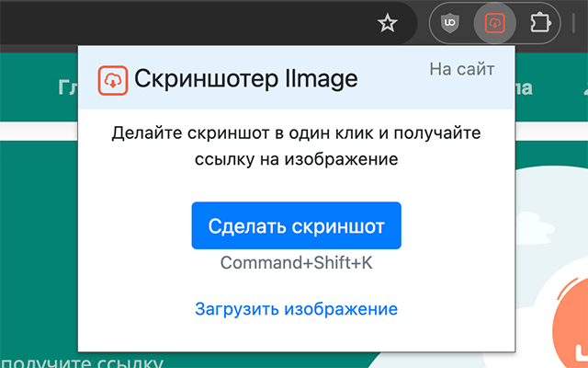Click Загрузить изображение link
588x368 pixels.
[296, 309]
